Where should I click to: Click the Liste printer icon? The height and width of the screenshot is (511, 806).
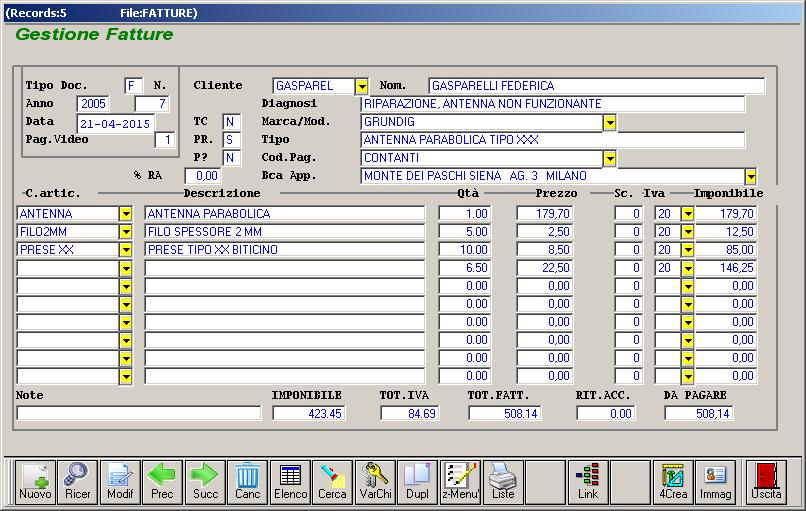tap(503, 481)
